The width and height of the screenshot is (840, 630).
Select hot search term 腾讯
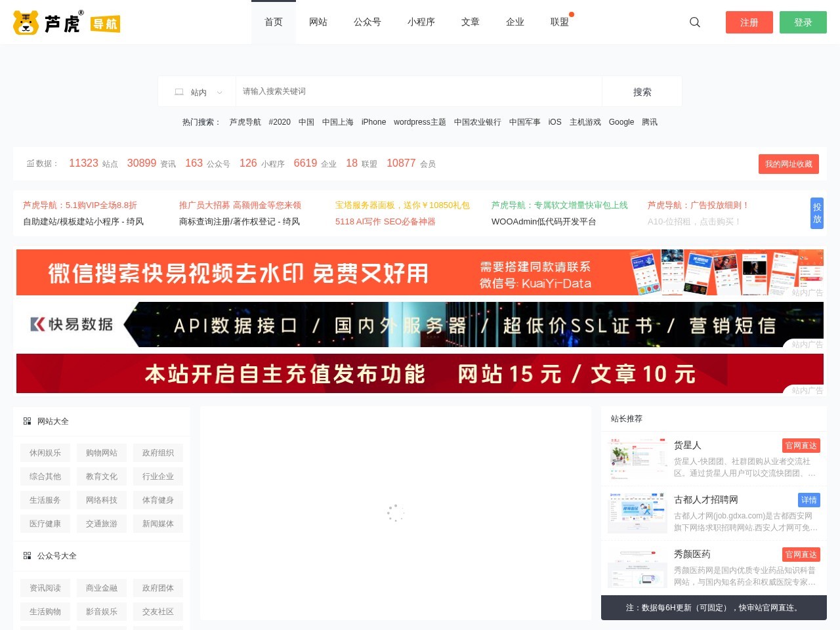pos(650,122)
